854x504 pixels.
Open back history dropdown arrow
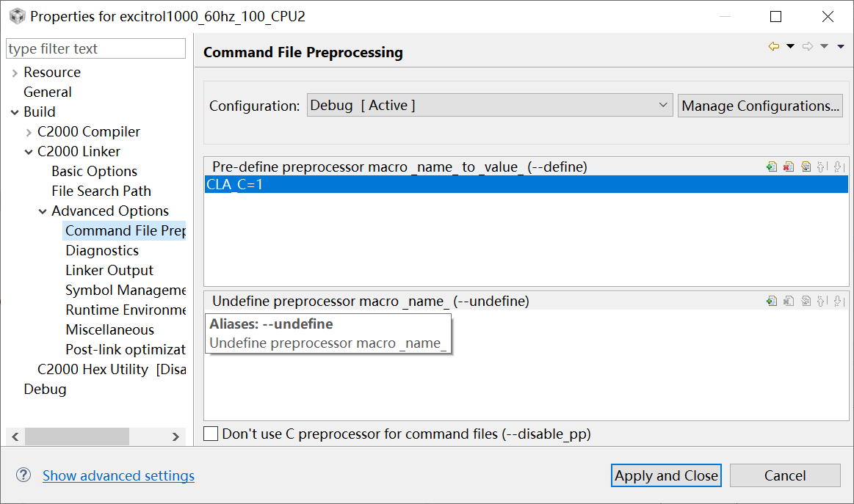click(790, 47)
